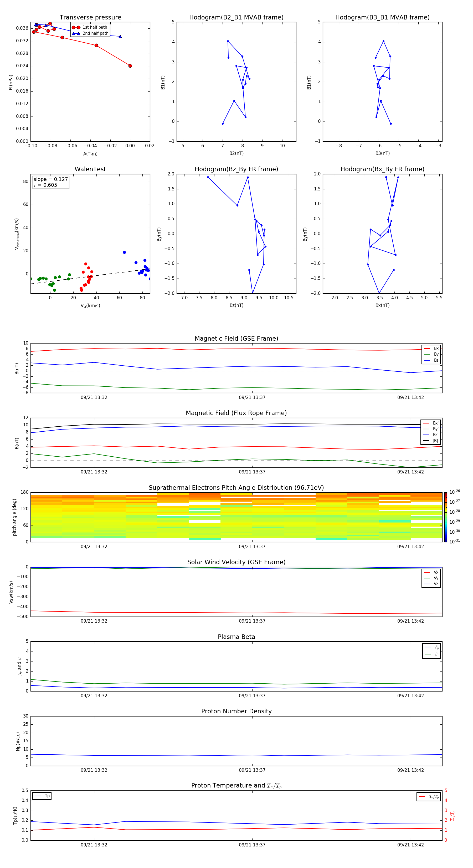Viewport: 473px width, 868px height.
Task: Click the 'Magnetic Field (Flux Rope Frame)' title
Action: coord(236,413)
